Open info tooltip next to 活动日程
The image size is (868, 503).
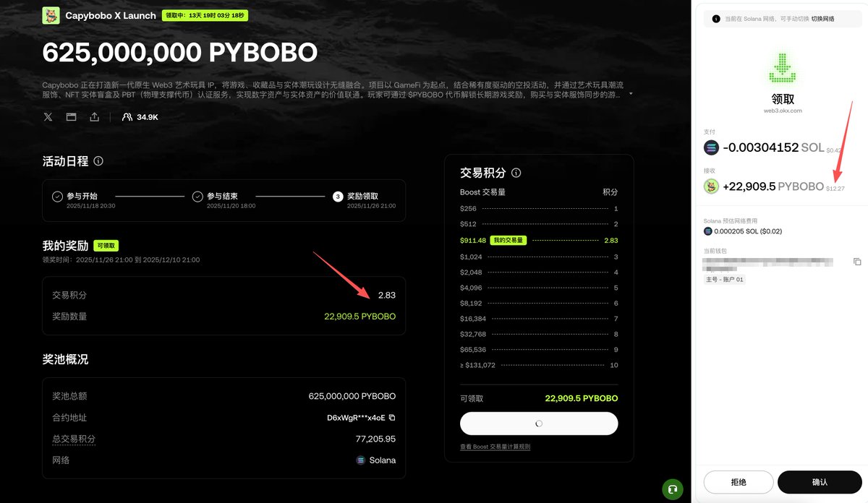pyautogui.click(x=98, y=161)
